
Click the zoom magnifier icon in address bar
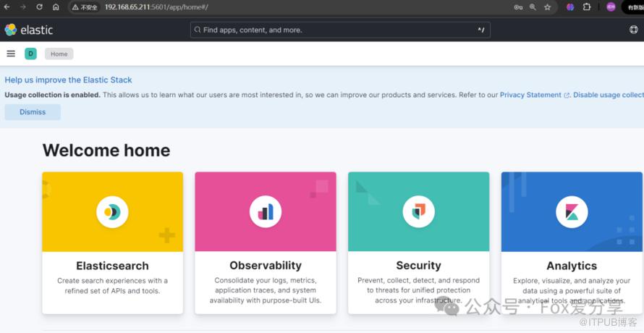click(x=533, y=7)
